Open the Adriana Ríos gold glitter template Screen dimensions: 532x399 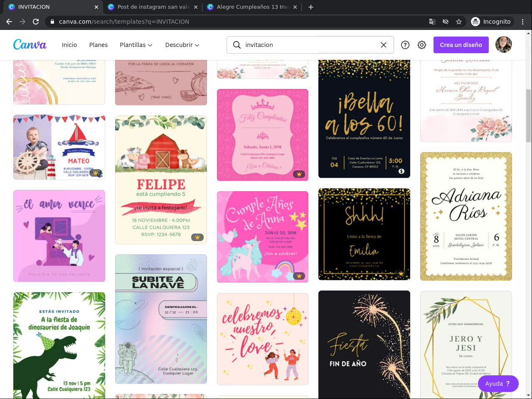466,217
